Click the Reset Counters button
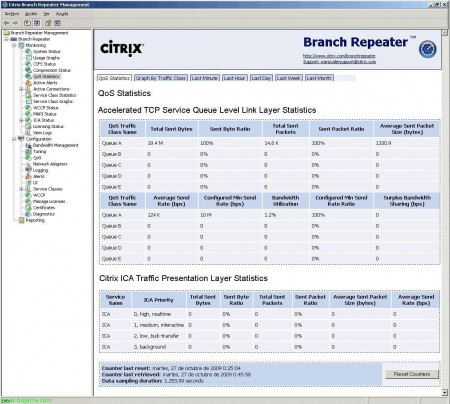 (x=412, y=374)
